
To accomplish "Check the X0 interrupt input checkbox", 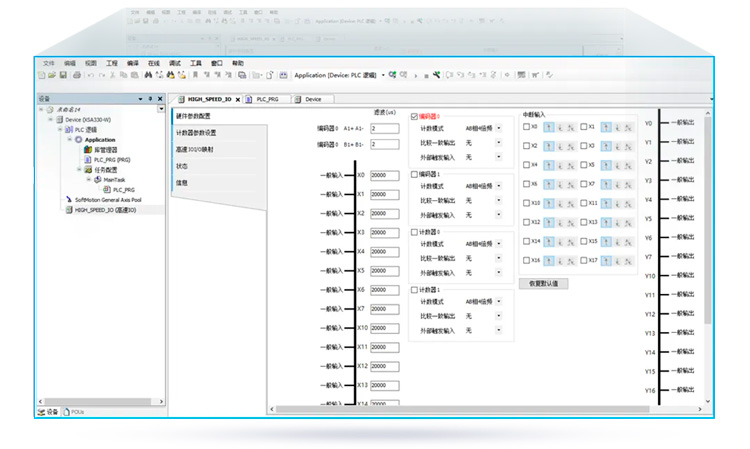I will (x=526, y=127).
